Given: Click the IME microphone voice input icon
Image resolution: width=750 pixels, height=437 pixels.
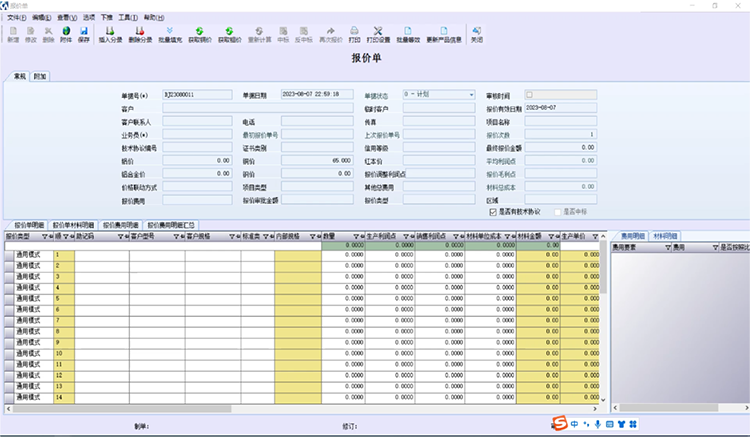Looking at the screenshot, I should click(598, 424).
